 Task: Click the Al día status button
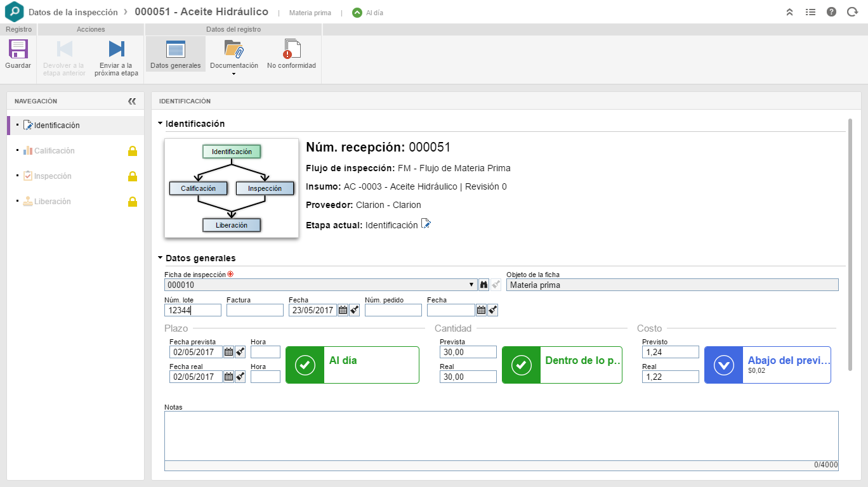(x=352, y=365)
